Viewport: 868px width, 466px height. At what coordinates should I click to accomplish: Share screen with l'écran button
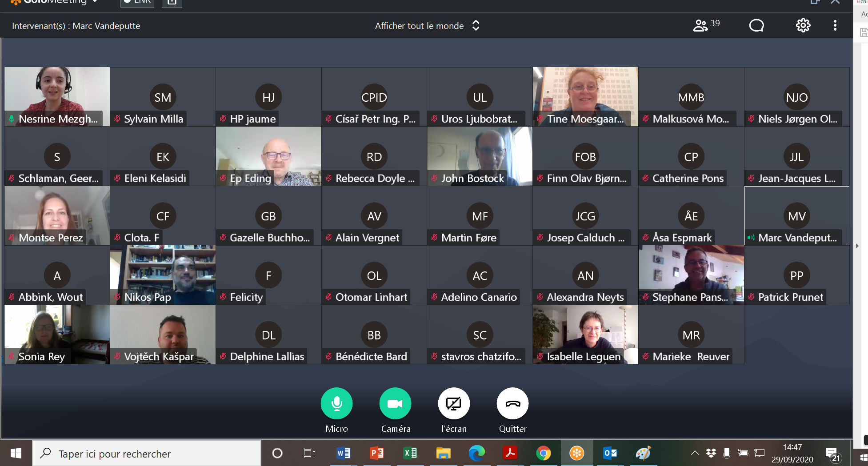pyautogui.click(x=454, y=403)
